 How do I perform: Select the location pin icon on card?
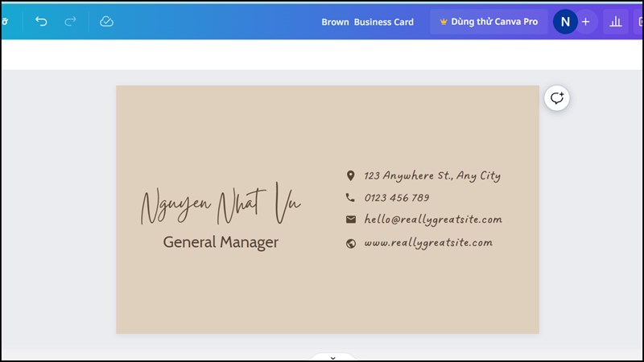(350, 176)
